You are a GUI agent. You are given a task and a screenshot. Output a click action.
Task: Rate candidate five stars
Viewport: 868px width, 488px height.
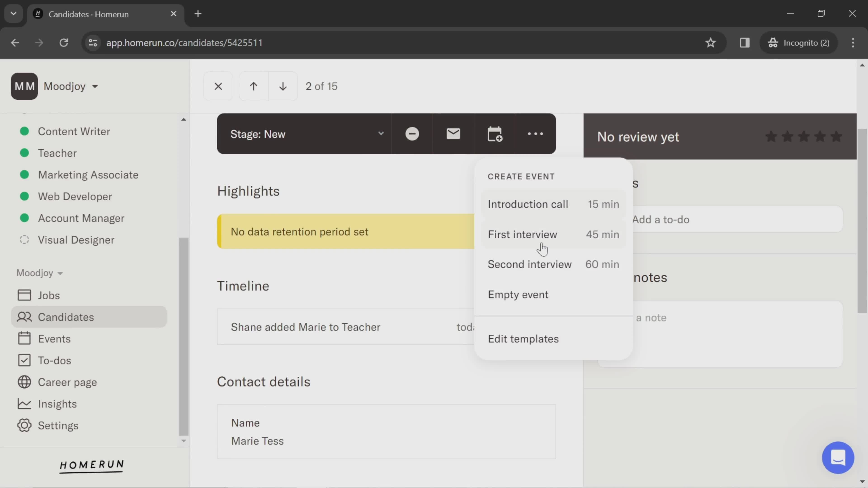click(x=836, y=137)
